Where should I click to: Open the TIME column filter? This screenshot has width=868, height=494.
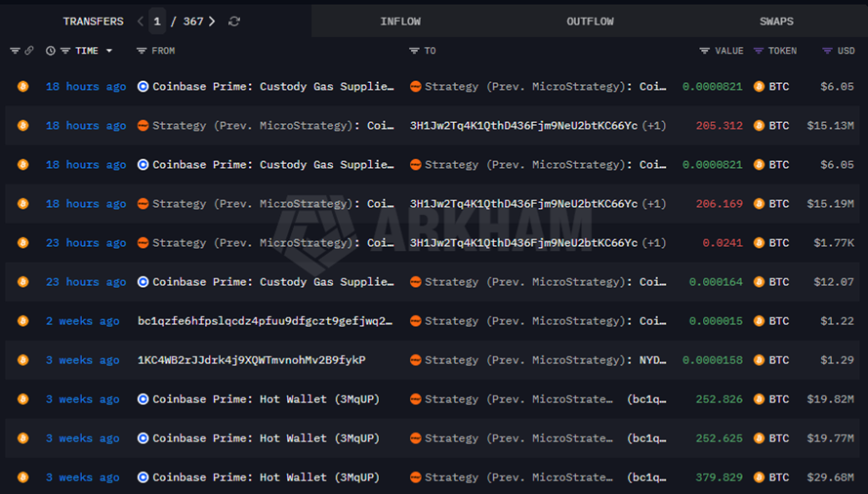pos(65,51)
